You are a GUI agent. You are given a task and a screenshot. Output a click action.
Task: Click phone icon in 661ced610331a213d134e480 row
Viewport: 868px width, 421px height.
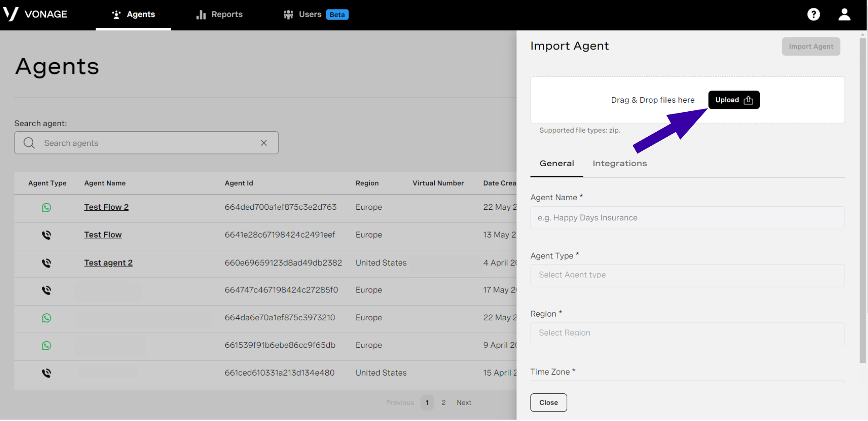point(46,373)
